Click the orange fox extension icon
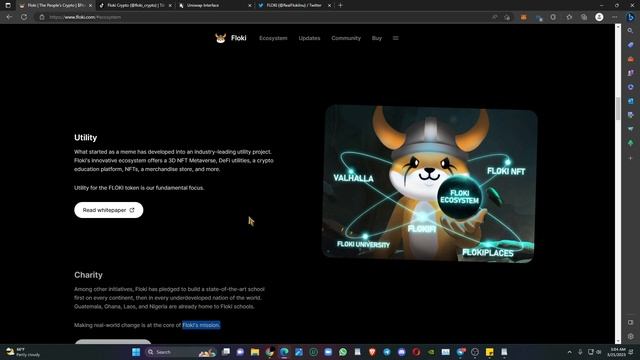The height and width of the screenshot is (360, 640). [523, 17]
